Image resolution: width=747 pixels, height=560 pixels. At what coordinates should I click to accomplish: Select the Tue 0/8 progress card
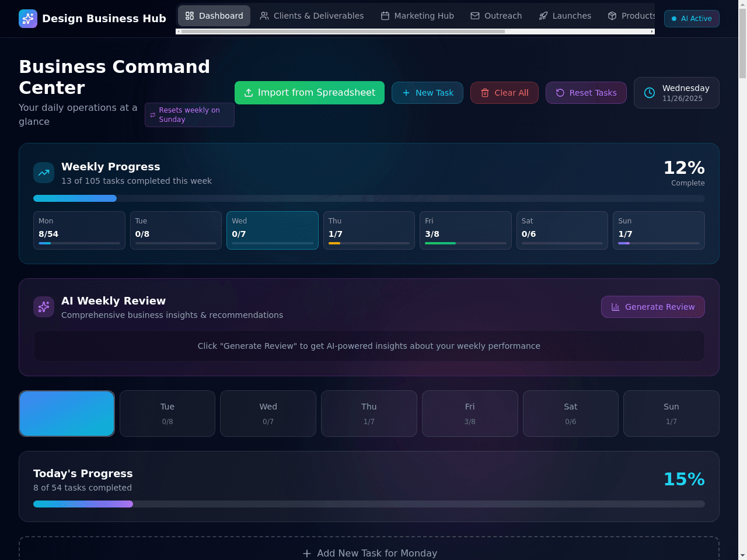pyautogui.click(x=176, y=230)
